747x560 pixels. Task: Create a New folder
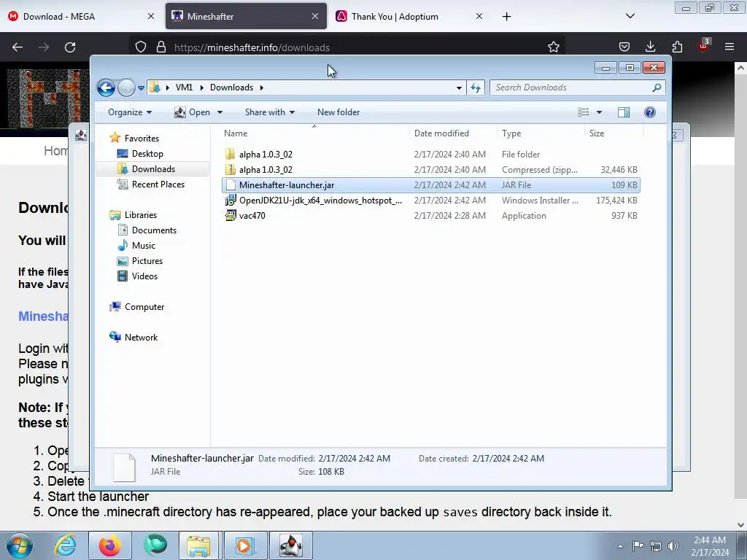coord(338,112)
